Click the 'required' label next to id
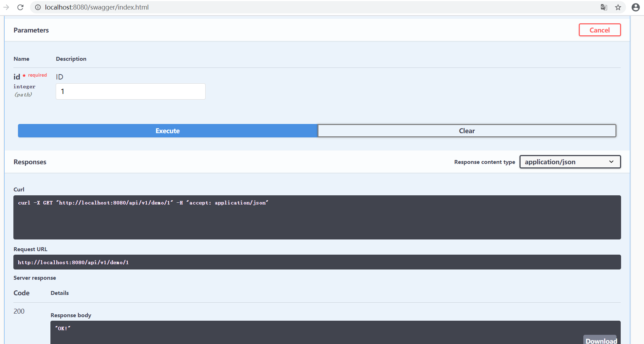This screenshot has width=644, height=344. click(37, 75)
